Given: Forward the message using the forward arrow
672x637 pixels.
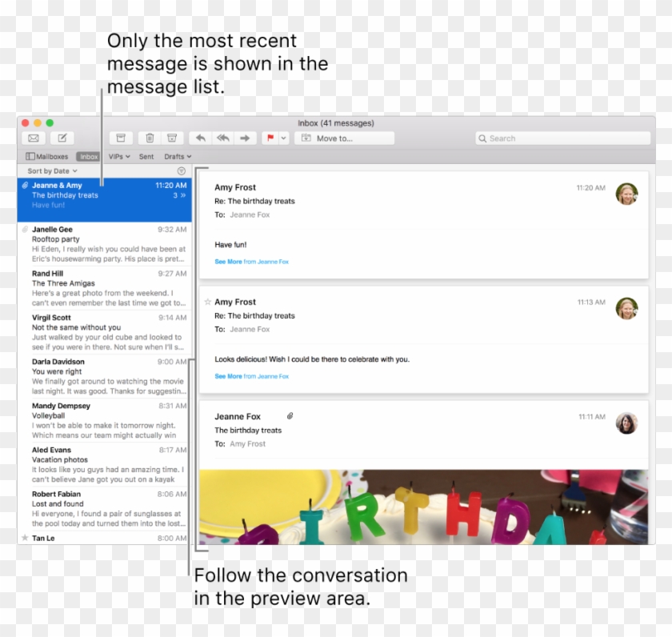Looking at the screenshot, I should [245, 138].
